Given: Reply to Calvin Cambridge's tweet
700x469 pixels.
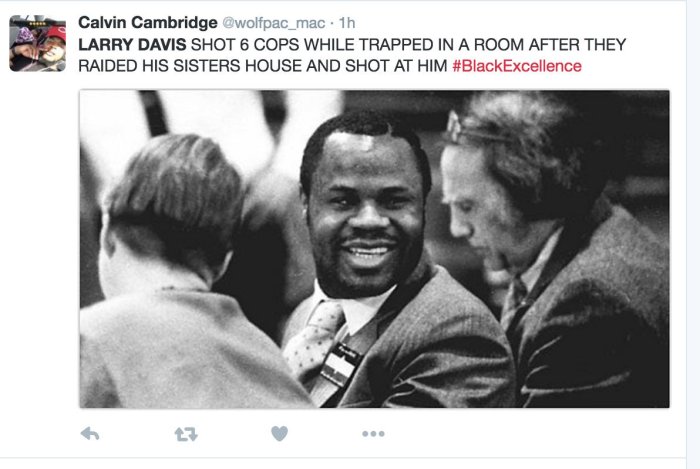Looking at the screenshot, I should tap(90, 434).
